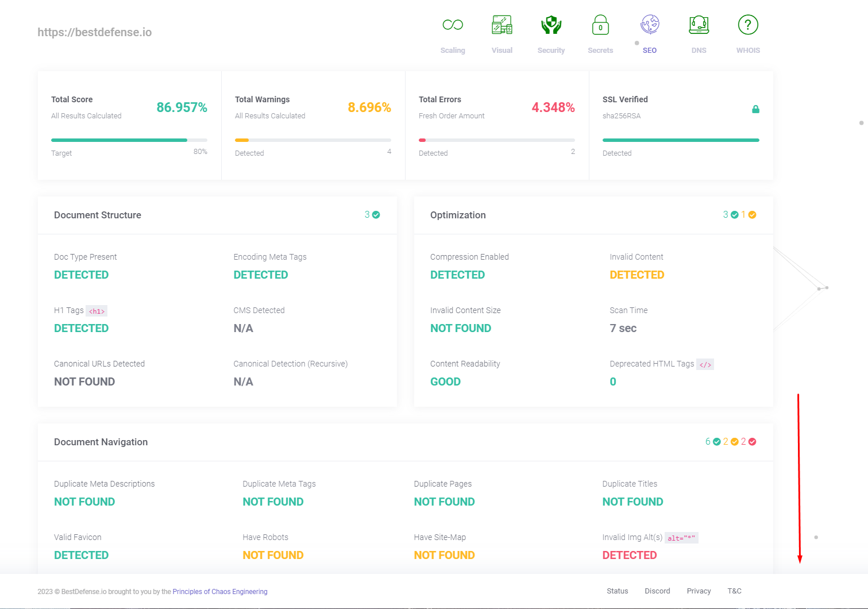
Task: Click Optimization orange warning check badge
Action: [x=752, y=215]
